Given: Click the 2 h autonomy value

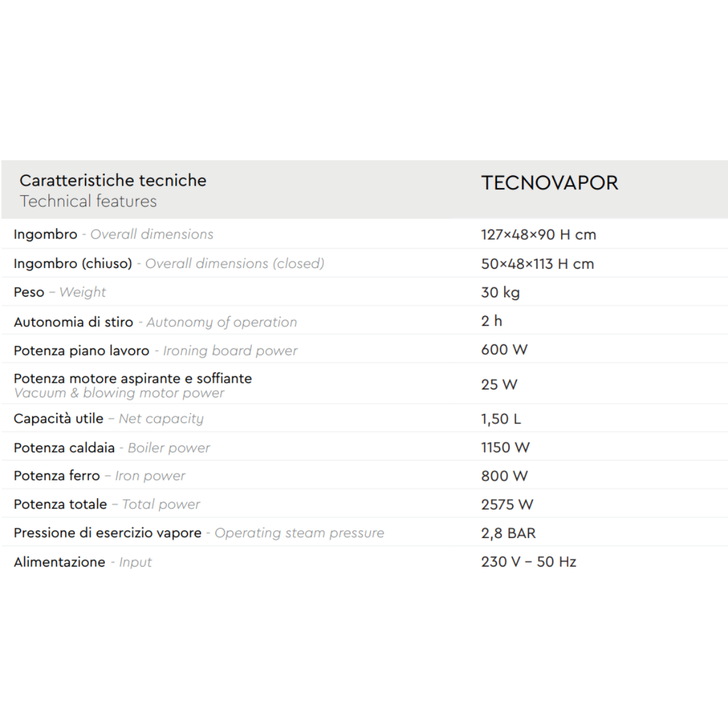Looking at the screenshot, I should click(491, 321).
